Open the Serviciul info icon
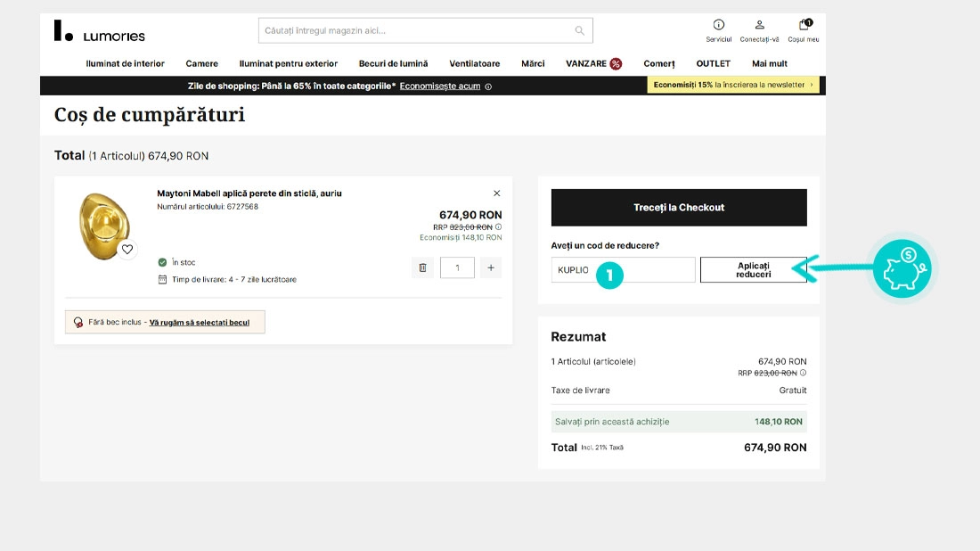The width and height of the screenshot is (980, 551). point(719,25)
